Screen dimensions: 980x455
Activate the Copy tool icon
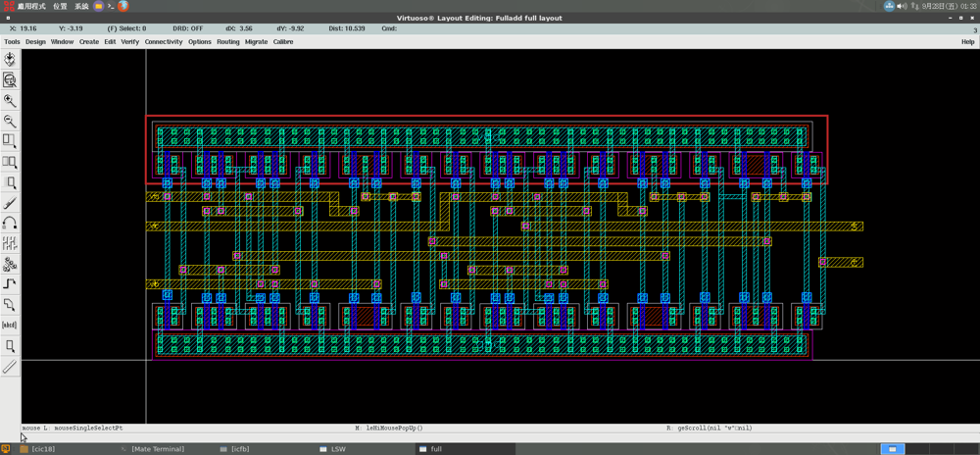(x=10, y=162)
